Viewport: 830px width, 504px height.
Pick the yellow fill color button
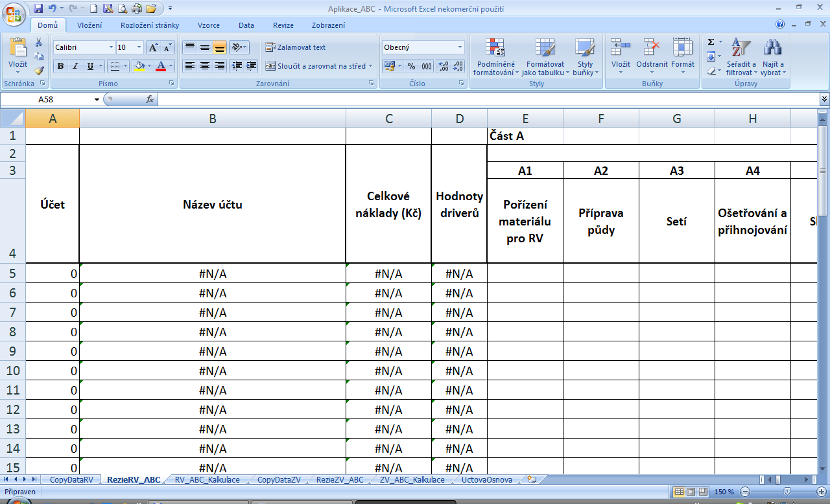(138, 65)
